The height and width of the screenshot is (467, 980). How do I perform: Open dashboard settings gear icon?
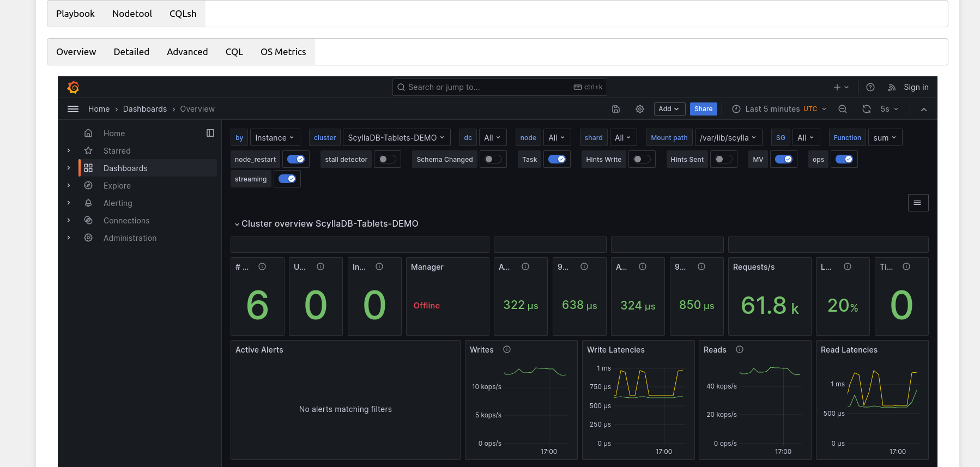point(640,109)
